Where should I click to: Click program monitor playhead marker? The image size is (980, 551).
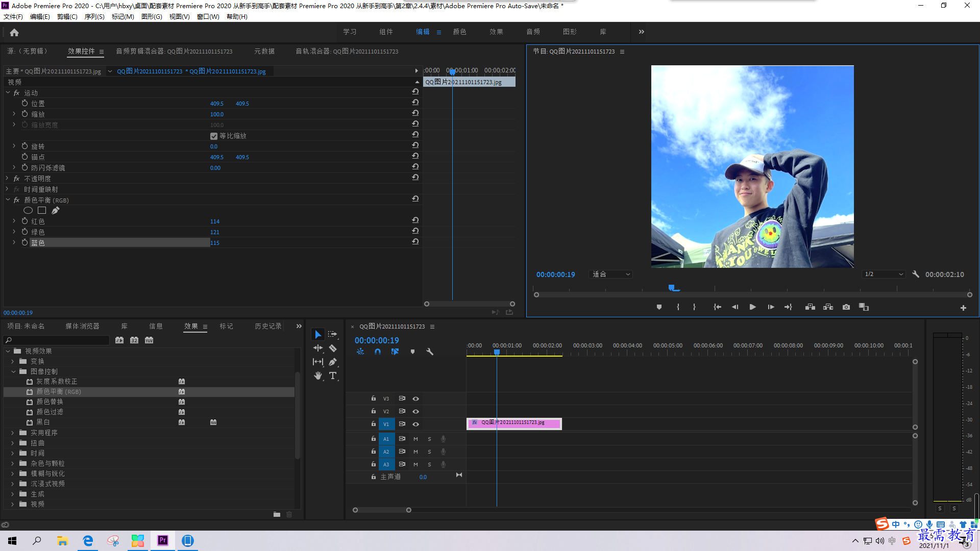[672, 288]
